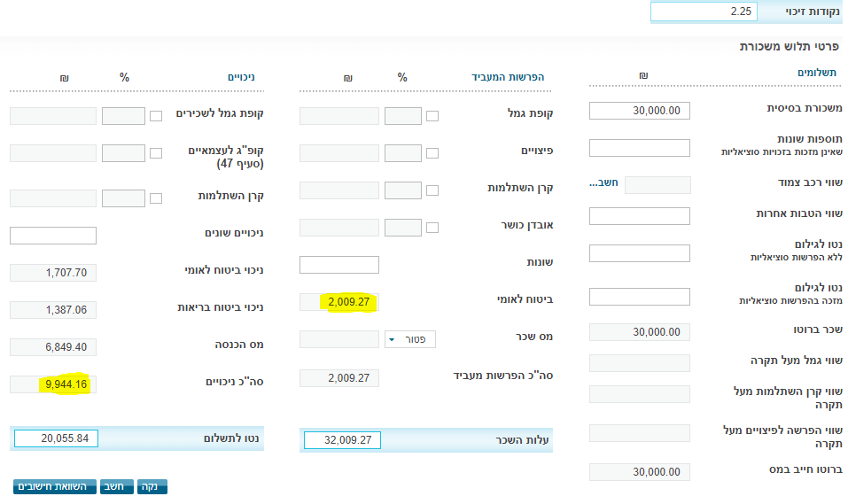Viewport: 848px width, 504px height.
Task: Click the ביטוח לאומי 2,009.27 field
Action: click(x=339, y=302)
